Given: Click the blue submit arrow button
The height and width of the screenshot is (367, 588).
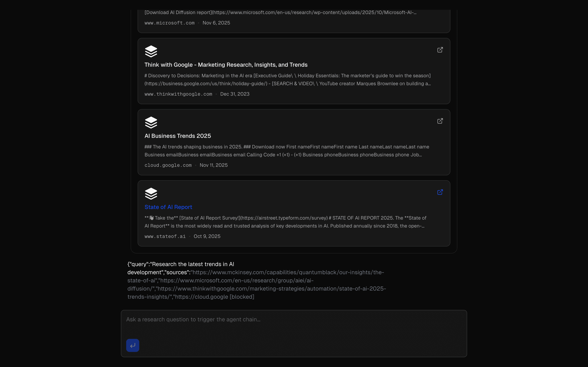Looking at the screenshot, I should pyautogui.click(x=133, y=345).
